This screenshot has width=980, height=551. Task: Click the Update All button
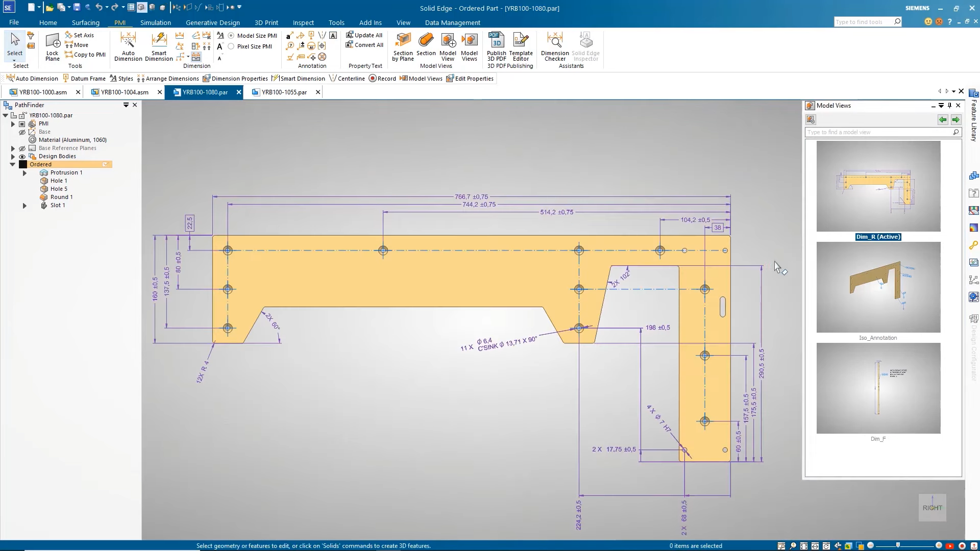tap(364, 35)
